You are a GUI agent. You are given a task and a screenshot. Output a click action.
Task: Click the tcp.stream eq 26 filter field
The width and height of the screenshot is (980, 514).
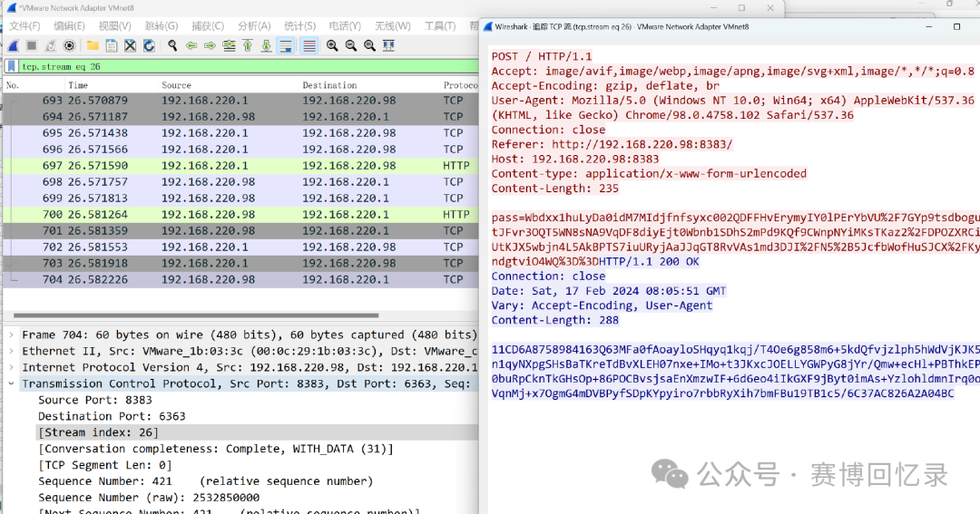[x=248, y=66]
